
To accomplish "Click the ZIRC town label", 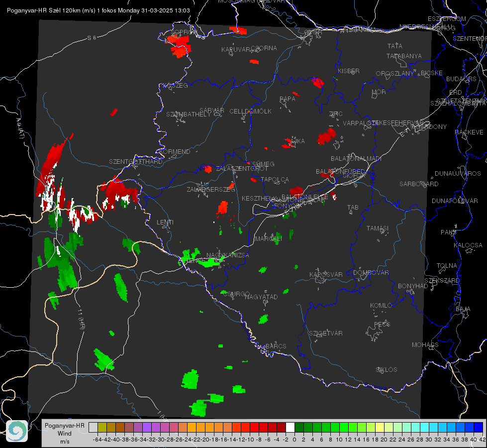I will (x=336, y=114).
